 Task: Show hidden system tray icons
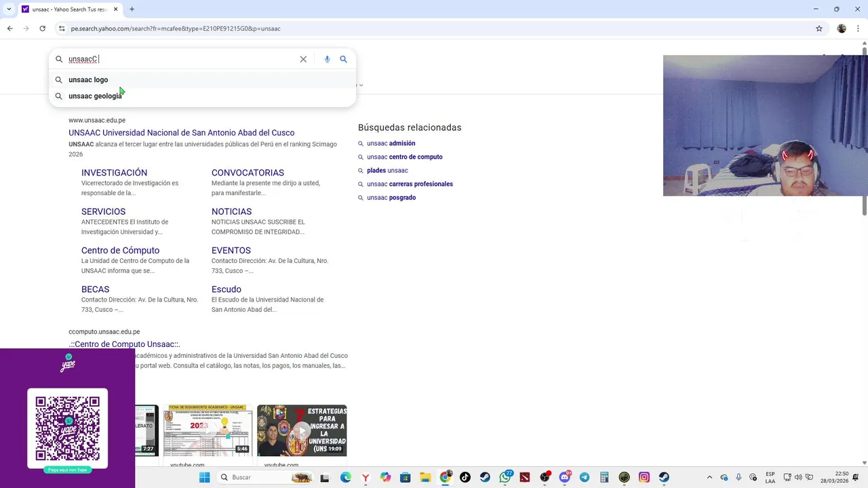point(710,477)
